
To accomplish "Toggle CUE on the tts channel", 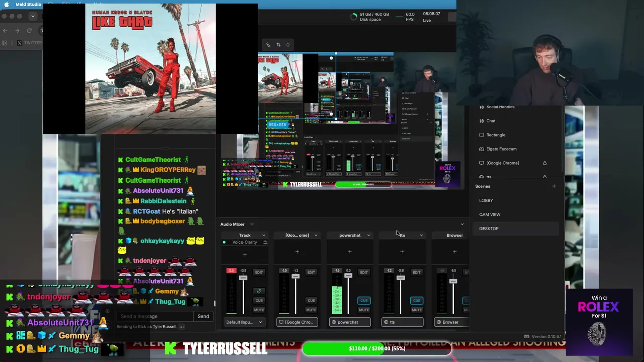I will [417, 300].
